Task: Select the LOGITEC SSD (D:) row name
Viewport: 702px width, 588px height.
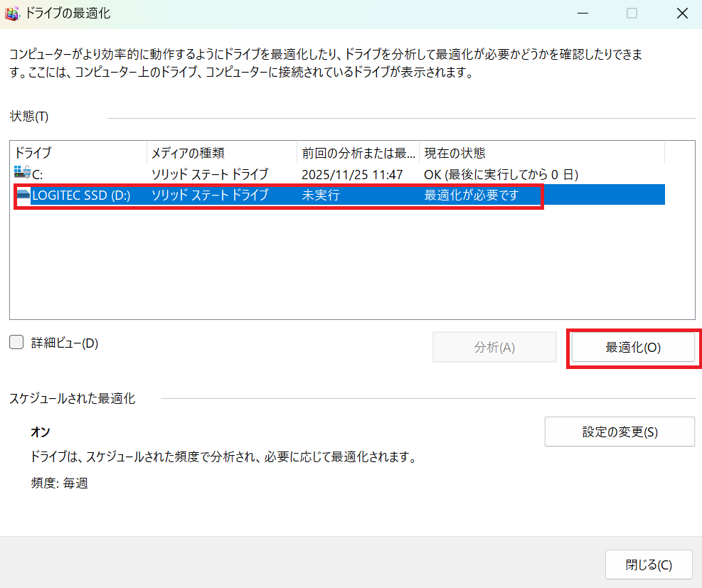Action: pos(81,196)
